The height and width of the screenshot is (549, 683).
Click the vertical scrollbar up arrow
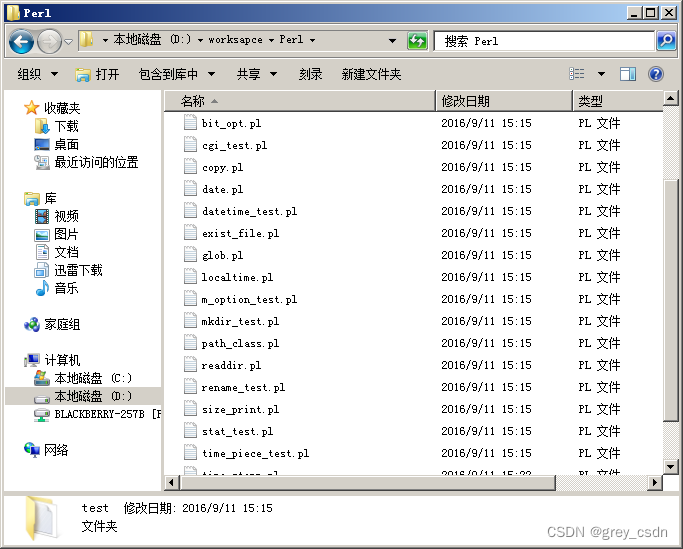pyautogui.click(x=670, y=98)
